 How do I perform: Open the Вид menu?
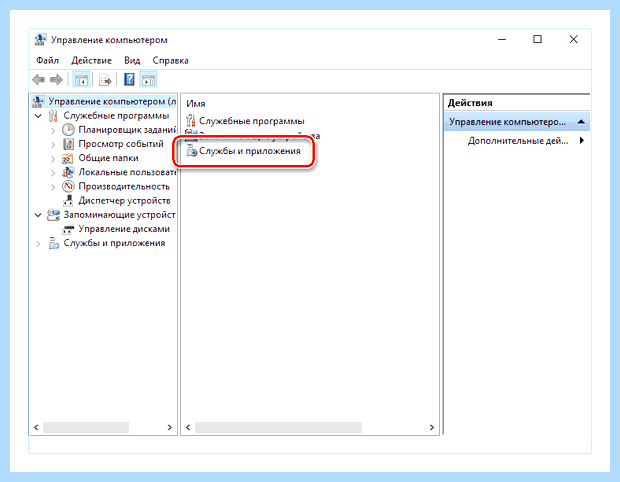click(132, 60)
